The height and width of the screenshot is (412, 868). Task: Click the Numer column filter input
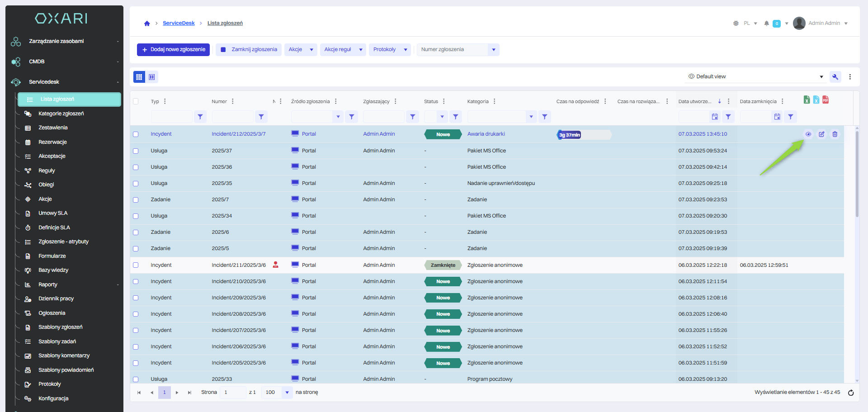point(232,117)
